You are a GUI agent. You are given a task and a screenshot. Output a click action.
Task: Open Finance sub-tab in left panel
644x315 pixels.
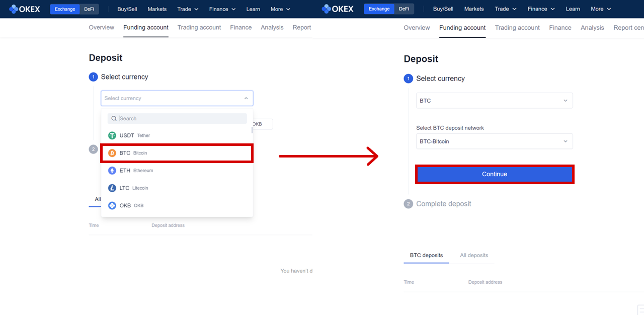tap(241, 28)
